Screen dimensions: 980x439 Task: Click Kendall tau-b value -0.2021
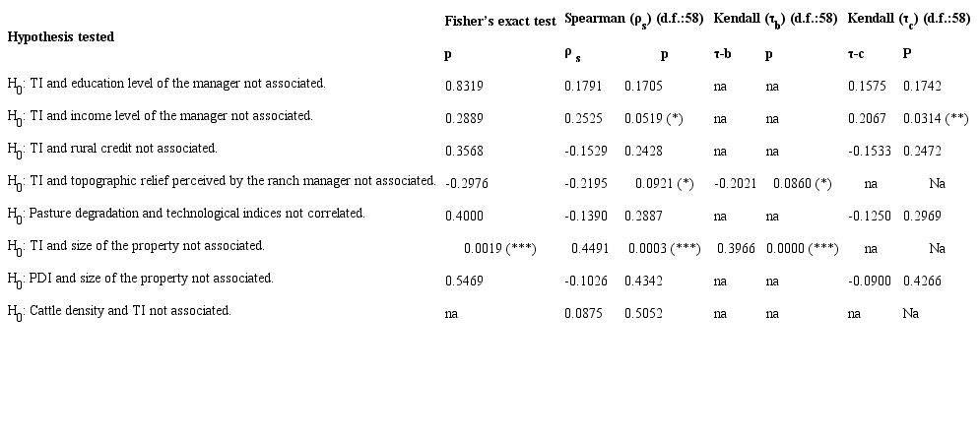pyautogui.click(x=734, y=184)
